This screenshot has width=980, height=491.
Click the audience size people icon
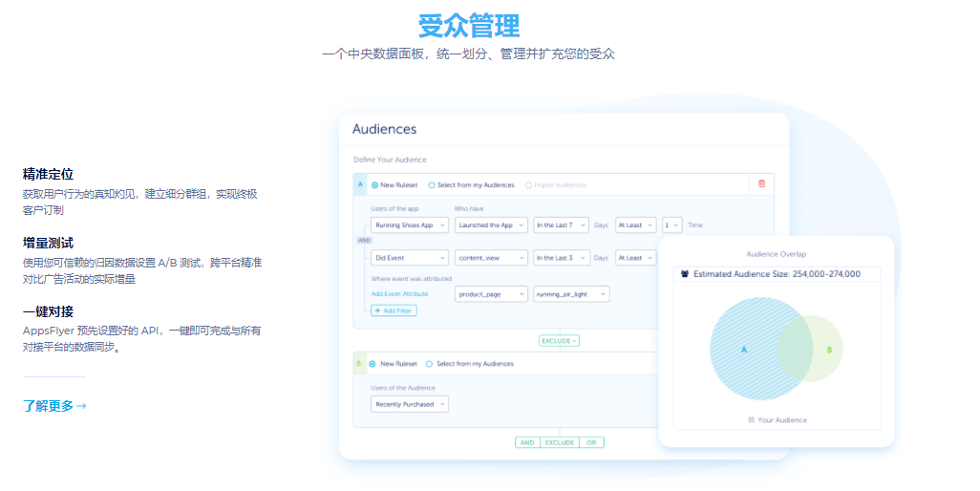[x=684, y=274]
